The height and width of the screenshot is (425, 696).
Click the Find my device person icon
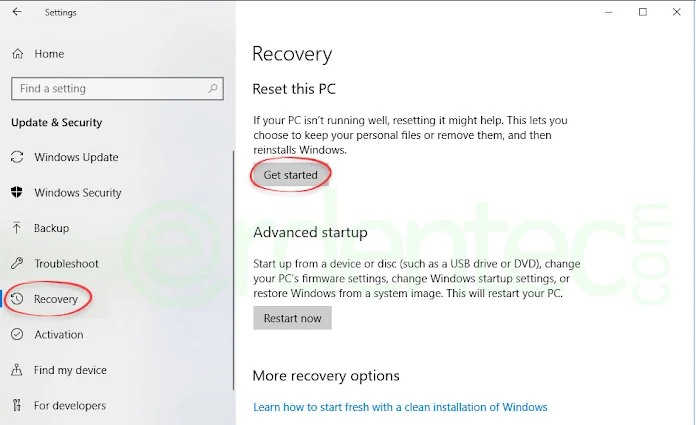[x=17, y=369]
